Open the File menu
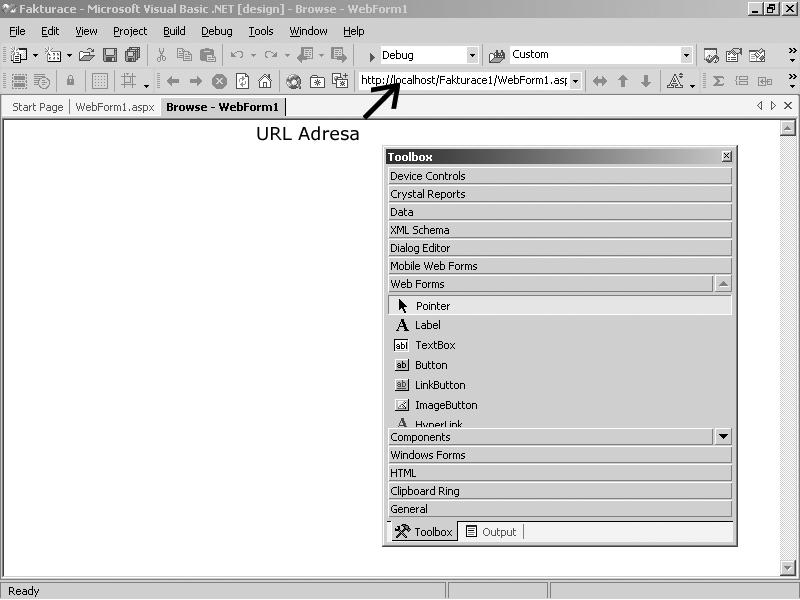This screenshot has height=600, width=800. (17, 31)
